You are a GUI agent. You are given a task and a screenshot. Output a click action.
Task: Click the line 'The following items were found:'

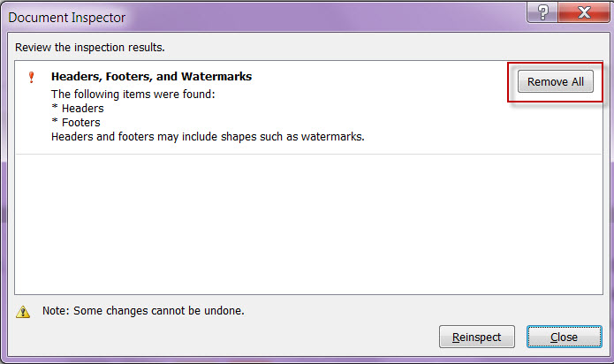[x=133, y=95]
